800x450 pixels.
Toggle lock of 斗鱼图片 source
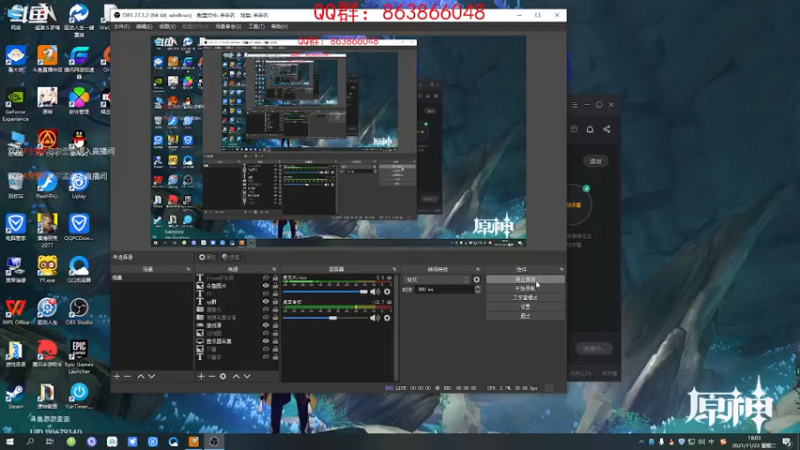click(276, 286)
